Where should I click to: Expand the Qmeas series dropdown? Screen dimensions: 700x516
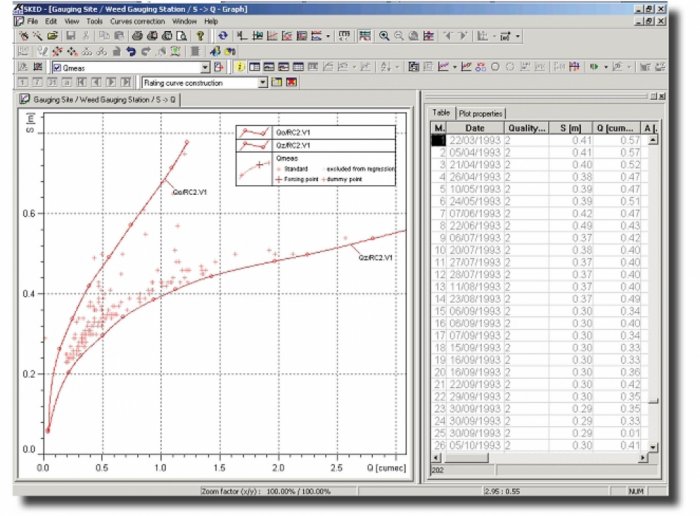click(x=205, y=68)
